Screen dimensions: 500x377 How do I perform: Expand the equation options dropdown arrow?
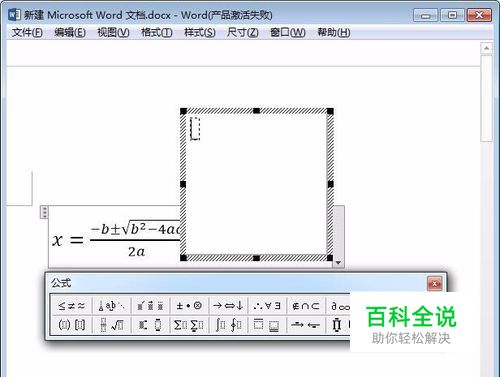pos(338,263)
